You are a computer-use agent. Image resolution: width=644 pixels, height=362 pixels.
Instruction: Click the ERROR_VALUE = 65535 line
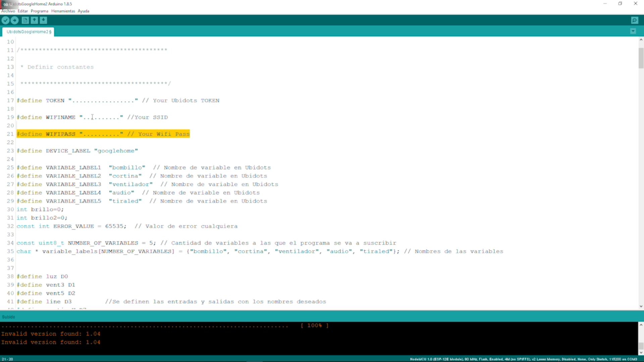(x=127, y=226)
